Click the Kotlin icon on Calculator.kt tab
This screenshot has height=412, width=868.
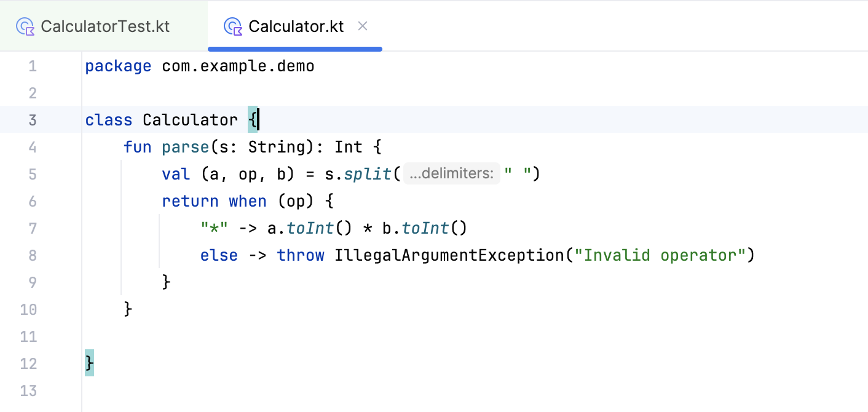pos(233,26)
